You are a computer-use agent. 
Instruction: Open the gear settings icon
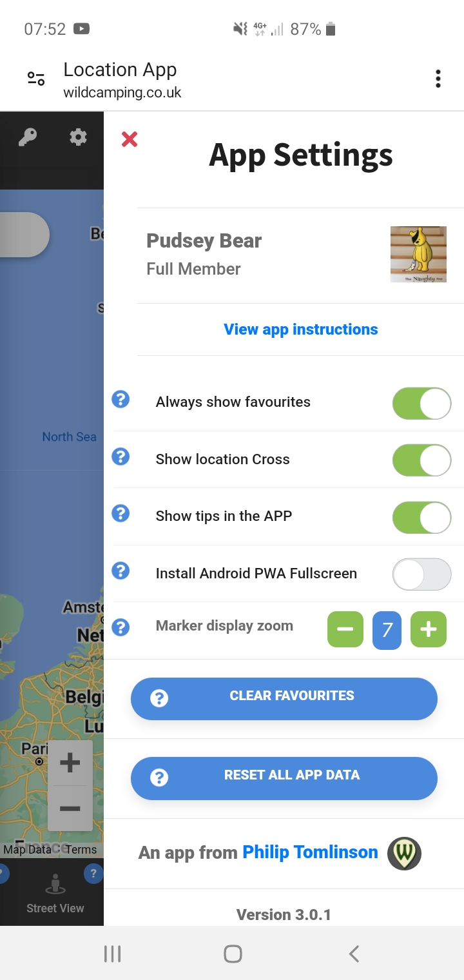pyautogui.click(x=78, y=137)
